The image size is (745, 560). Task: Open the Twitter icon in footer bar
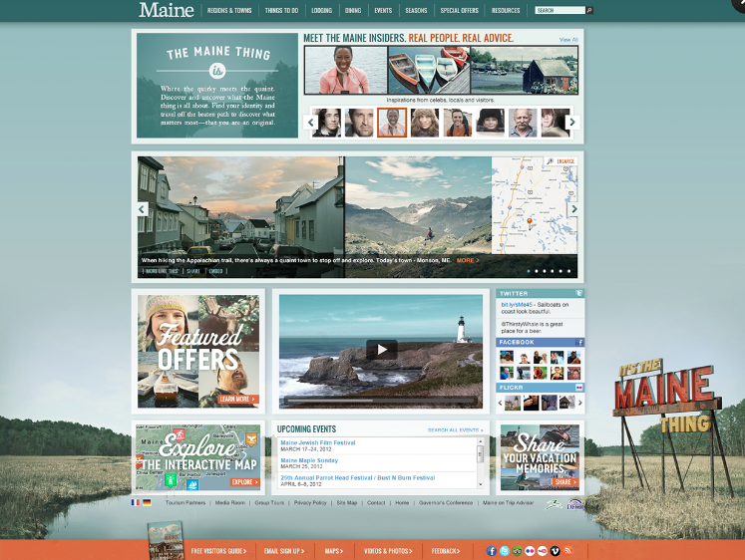pos(505,550)
